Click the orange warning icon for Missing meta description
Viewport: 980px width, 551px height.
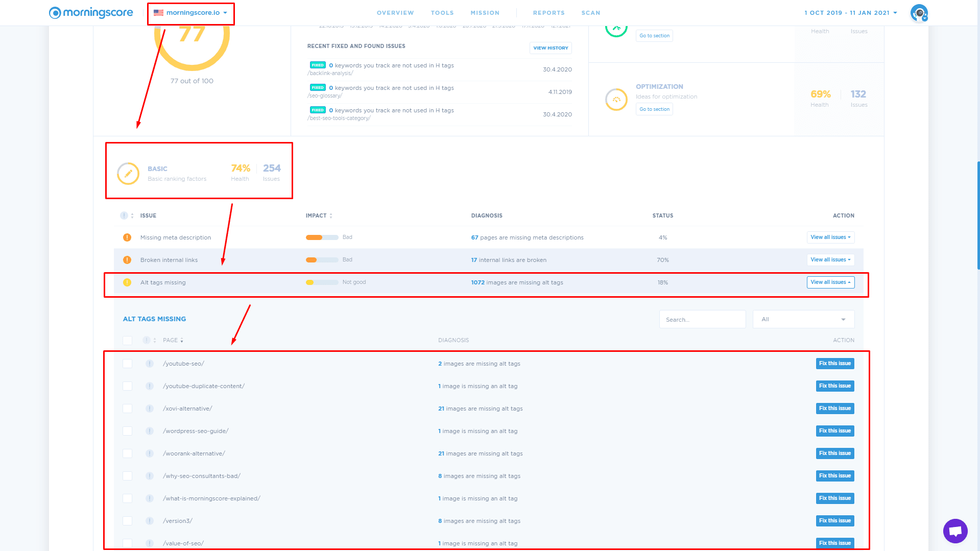coord(127,237)
